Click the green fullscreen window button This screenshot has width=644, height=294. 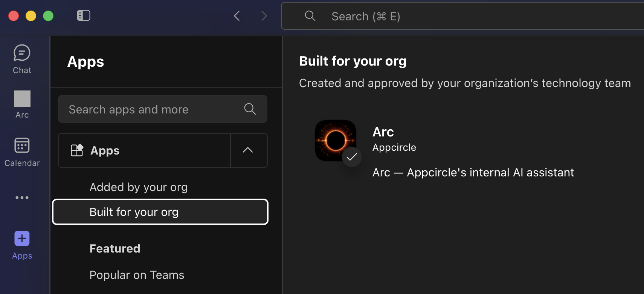48,16
